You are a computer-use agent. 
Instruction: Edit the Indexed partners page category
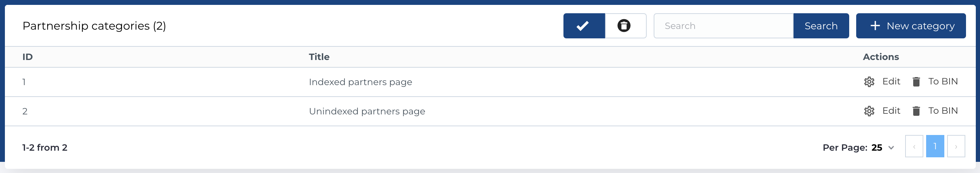pos(891,82)
